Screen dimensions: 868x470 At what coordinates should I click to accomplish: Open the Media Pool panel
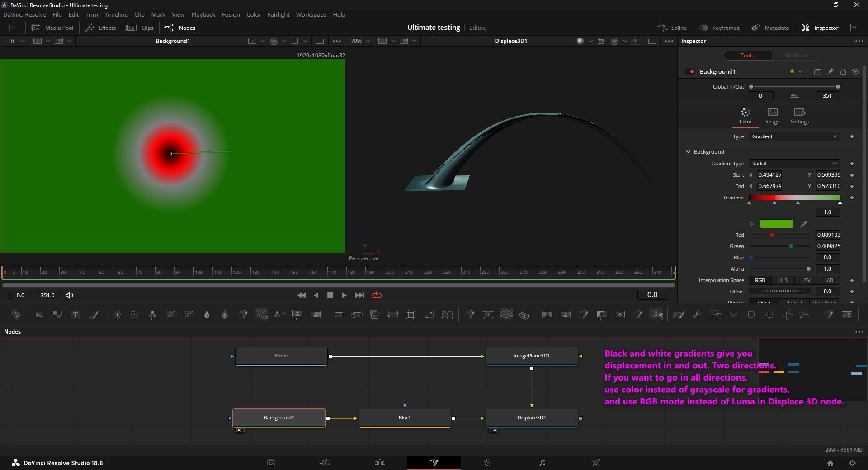(52, 28)
